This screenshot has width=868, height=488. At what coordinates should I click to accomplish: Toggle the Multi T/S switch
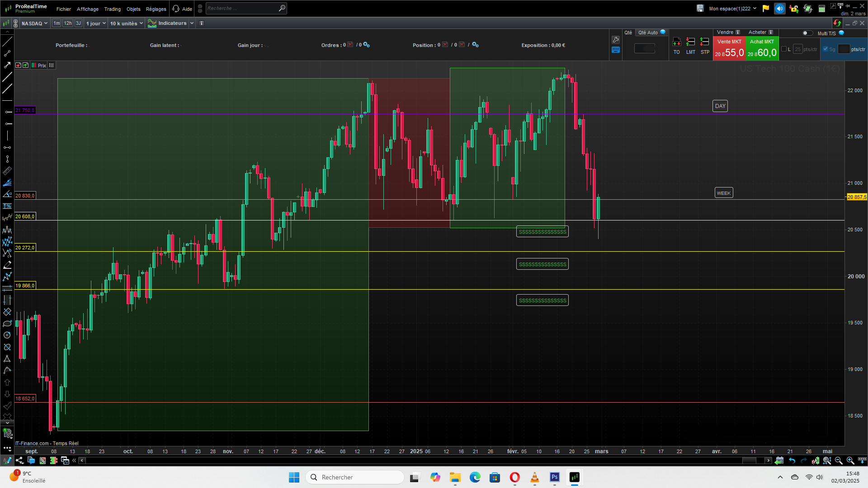(807, 33)
